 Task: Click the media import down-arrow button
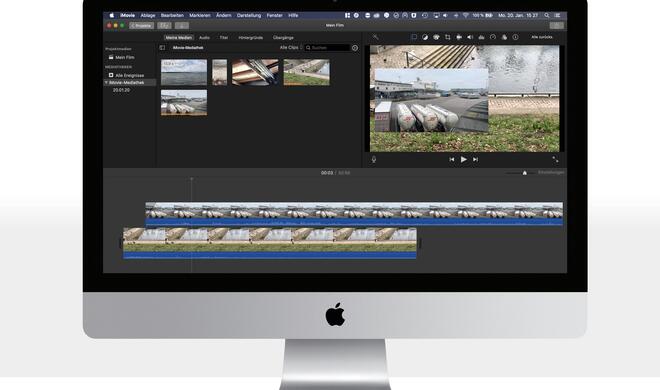pyautogui.click(x=182, y=26)
